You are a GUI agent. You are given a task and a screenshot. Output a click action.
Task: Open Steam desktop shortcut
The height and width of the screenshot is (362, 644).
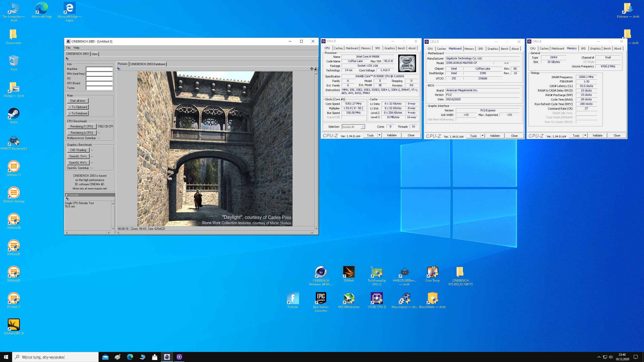(14, 116)
